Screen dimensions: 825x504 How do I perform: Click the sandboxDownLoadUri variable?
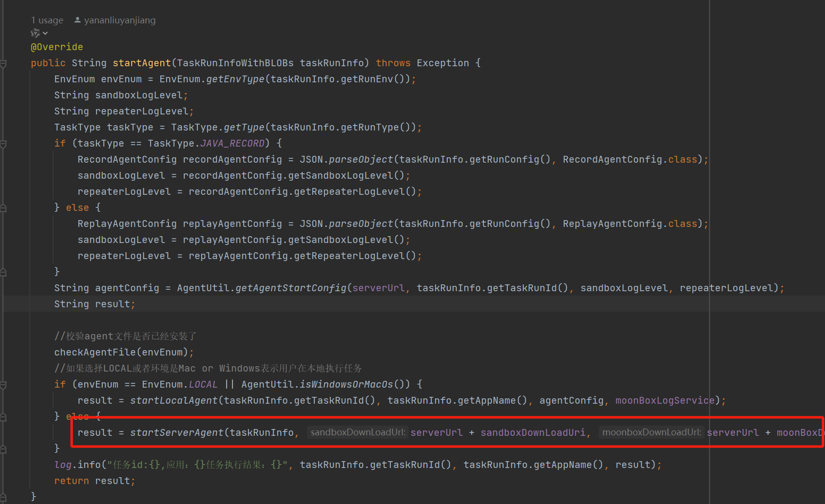[x=533, y=433]
